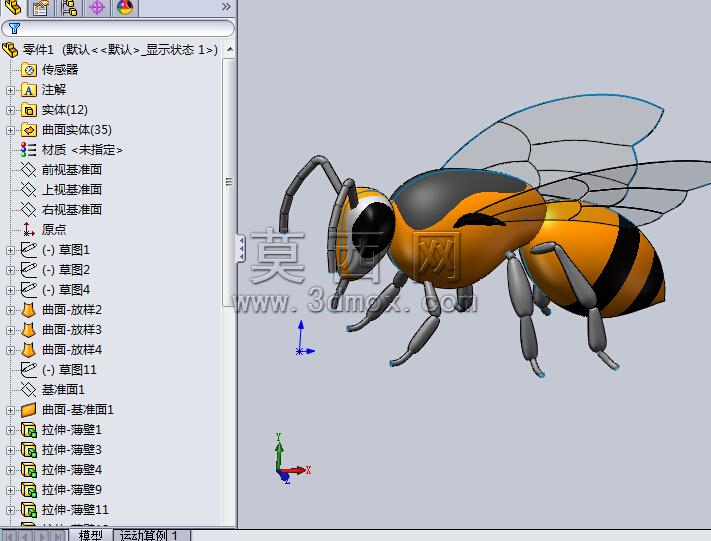Select the 材质 <未指定> label
711x541 pixels.
pos(82,150)
